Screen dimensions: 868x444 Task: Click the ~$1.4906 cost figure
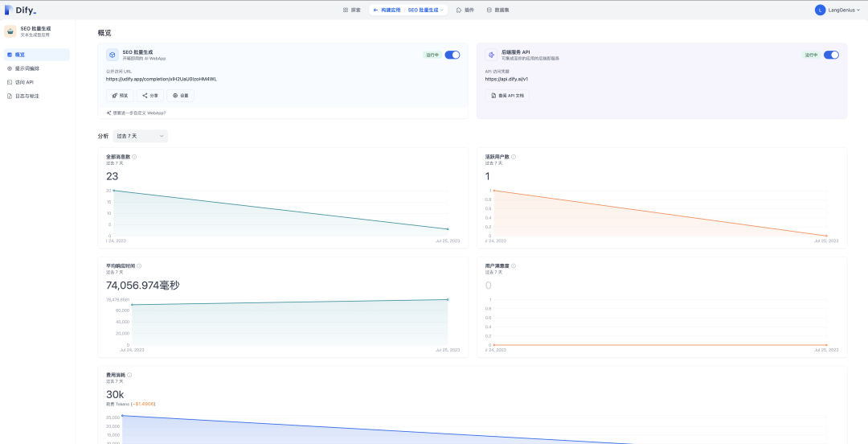143,404
